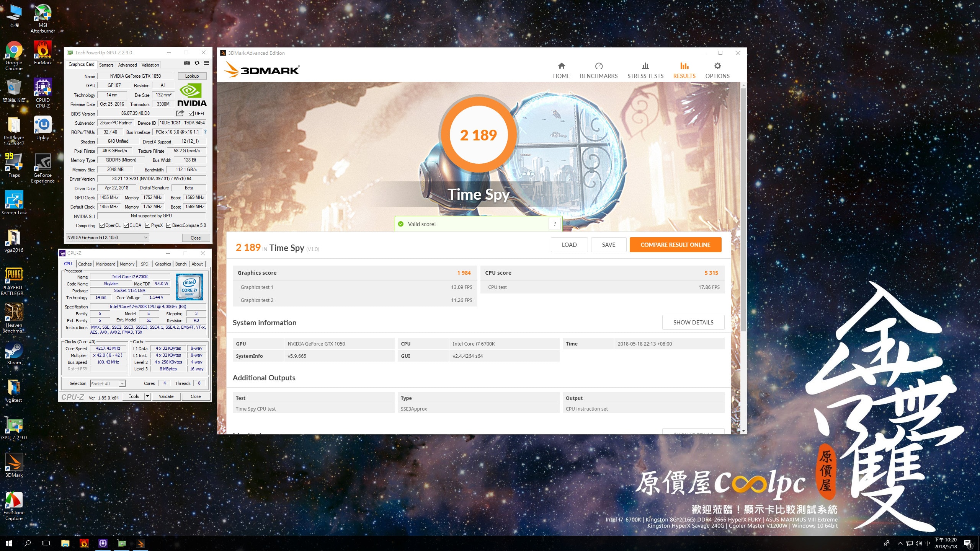Toggle the PhysX computing checkbox
Image resolution: width=980 pixels, height=551 pixels.
[x=148, y=225]
